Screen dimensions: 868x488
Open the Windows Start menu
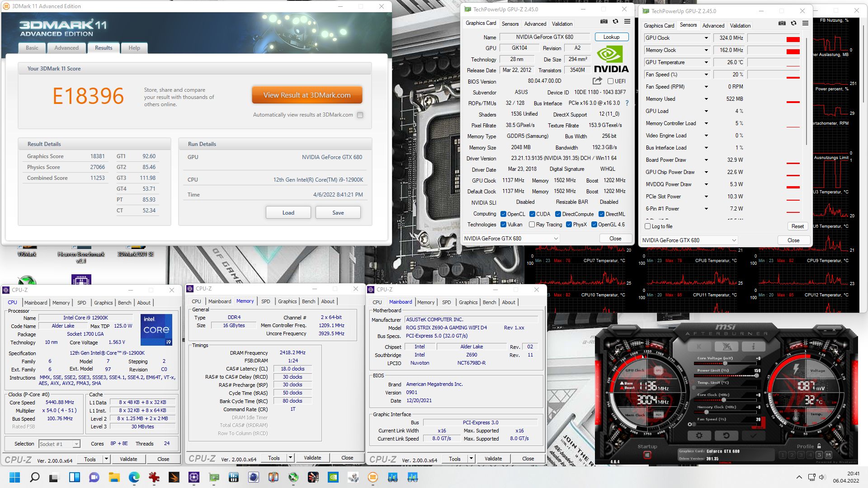(x=14, y=477)
